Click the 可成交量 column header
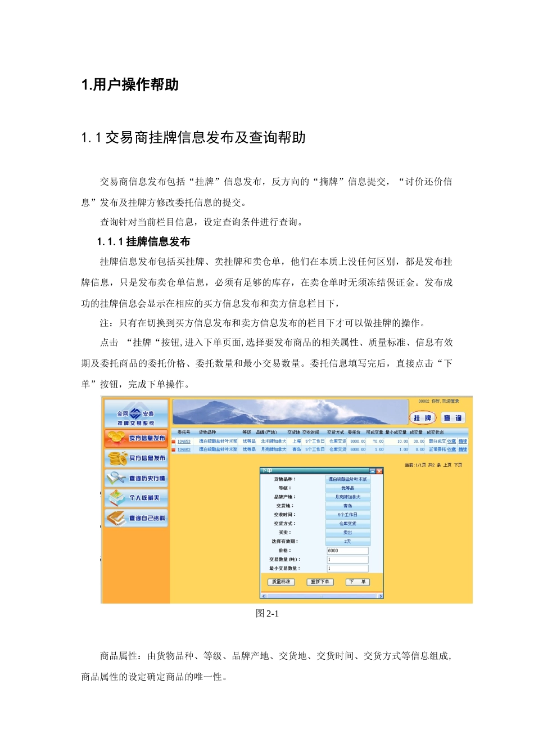Image resolution: width=534 pixels, height=756 pixels. pos(374,433)
